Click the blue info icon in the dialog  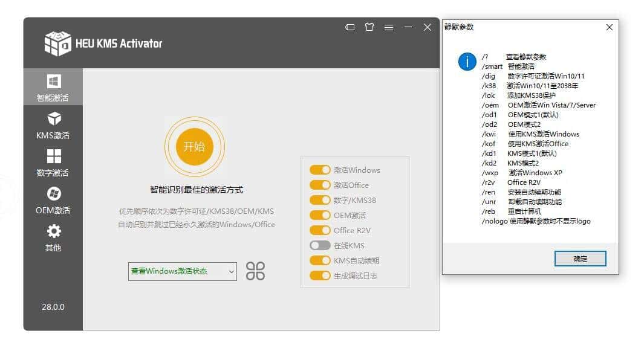467,62
